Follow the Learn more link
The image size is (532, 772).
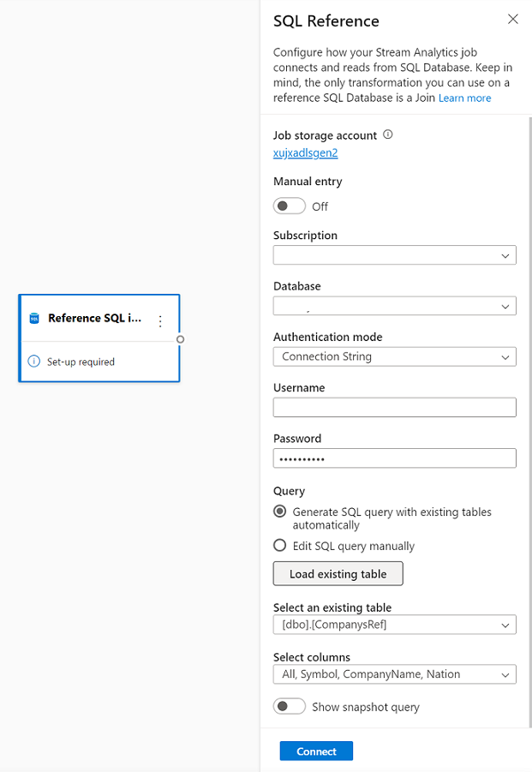[464, 99]
